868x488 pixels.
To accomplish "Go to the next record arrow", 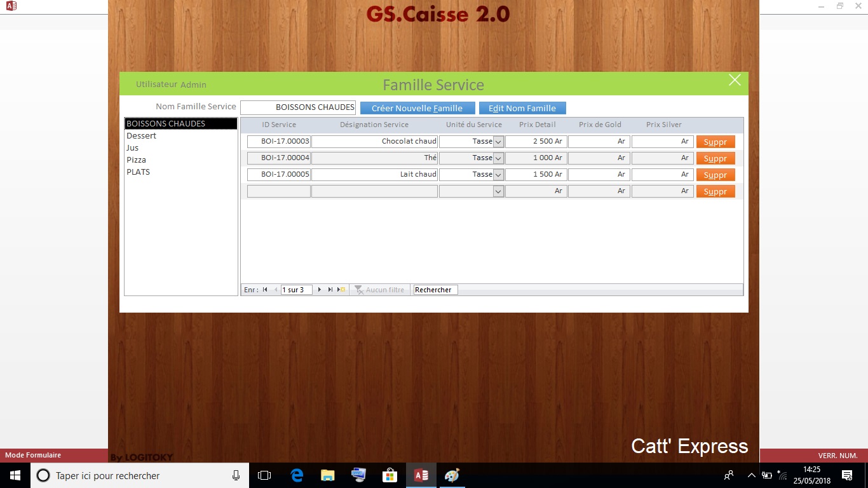I will click(x=320, y=290).
